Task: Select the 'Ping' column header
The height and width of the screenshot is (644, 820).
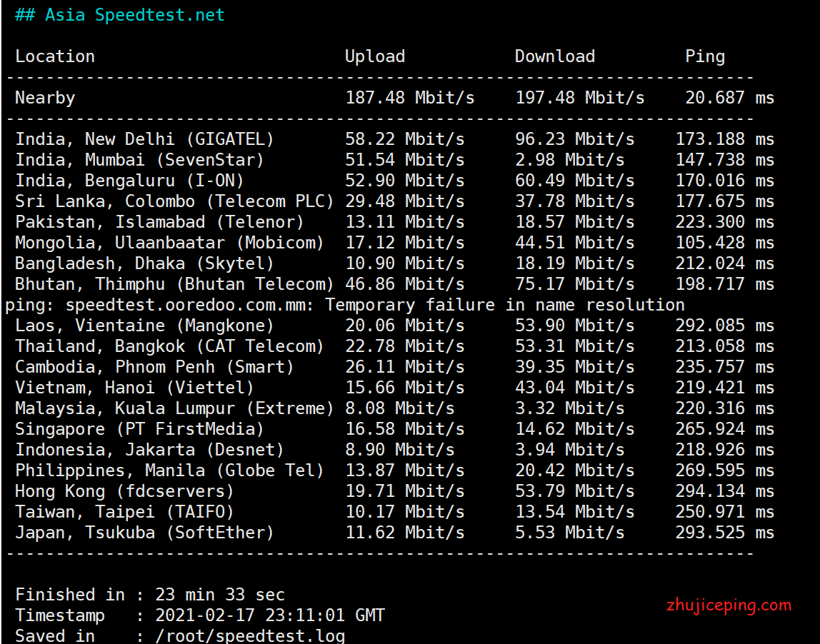Action: pyautogui.click(x=705, y=56)
